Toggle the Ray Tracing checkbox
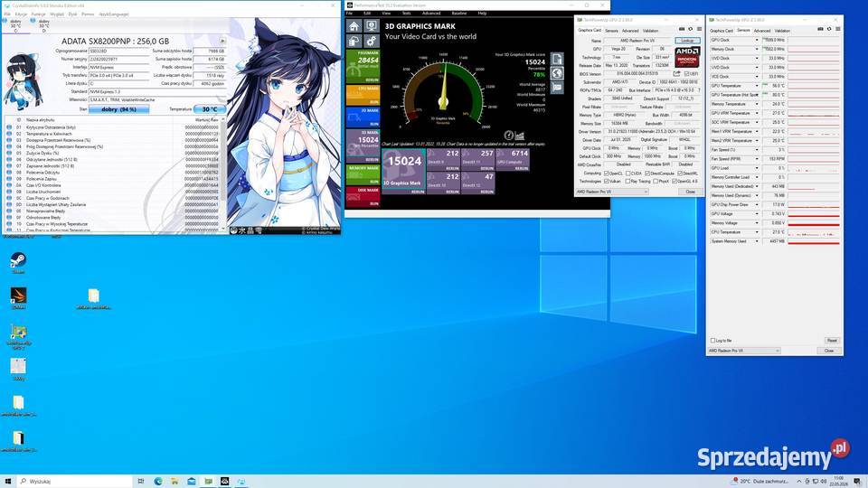 click(x=627, y=181)
